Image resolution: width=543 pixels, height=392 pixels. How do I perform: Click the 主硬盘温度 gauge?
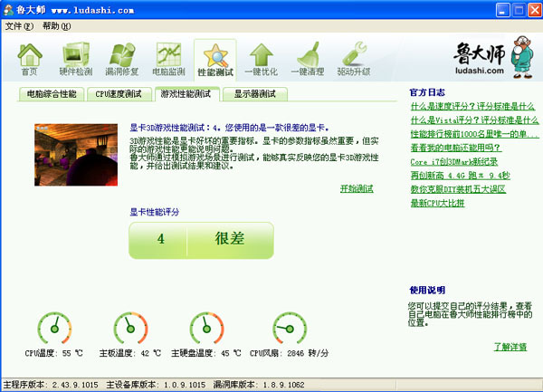click(206, 329)
